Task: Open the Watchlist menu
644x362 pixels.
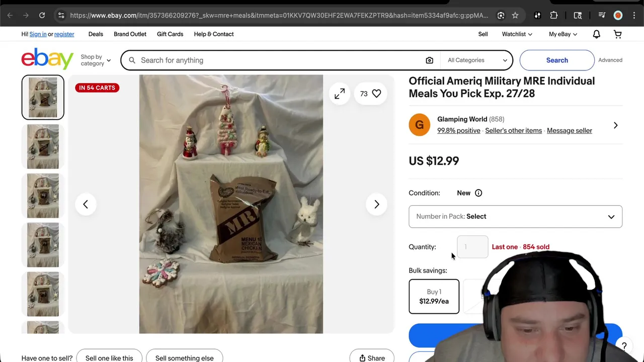Action: click(x=517, y=34)
